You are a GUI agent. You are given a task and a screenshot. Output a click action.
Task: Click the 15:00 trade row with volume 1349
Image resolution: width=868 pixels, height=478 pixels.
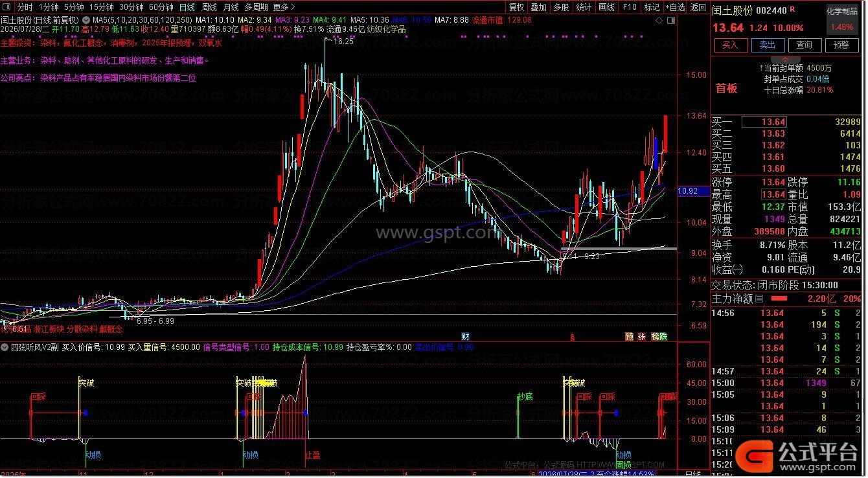click(x=787, y=383)
